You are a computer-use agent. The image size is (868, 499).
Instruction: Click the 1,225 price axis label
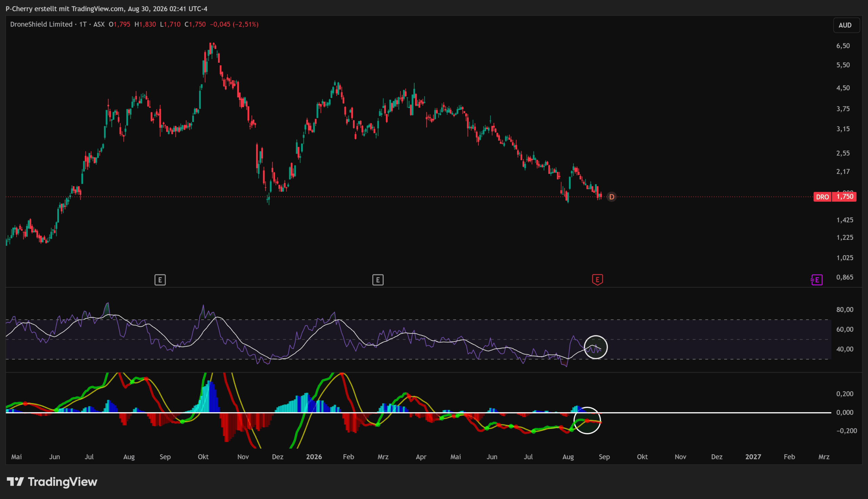[x=845, y=238]
